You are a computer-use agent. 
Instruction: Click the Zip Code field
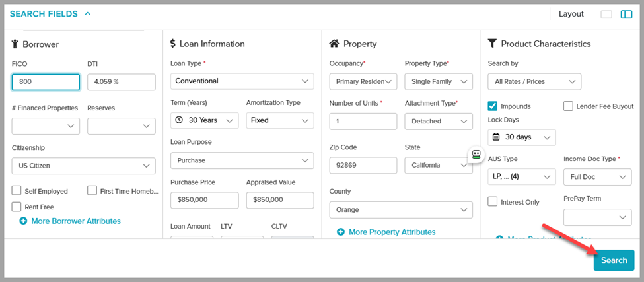pos(363,165)
